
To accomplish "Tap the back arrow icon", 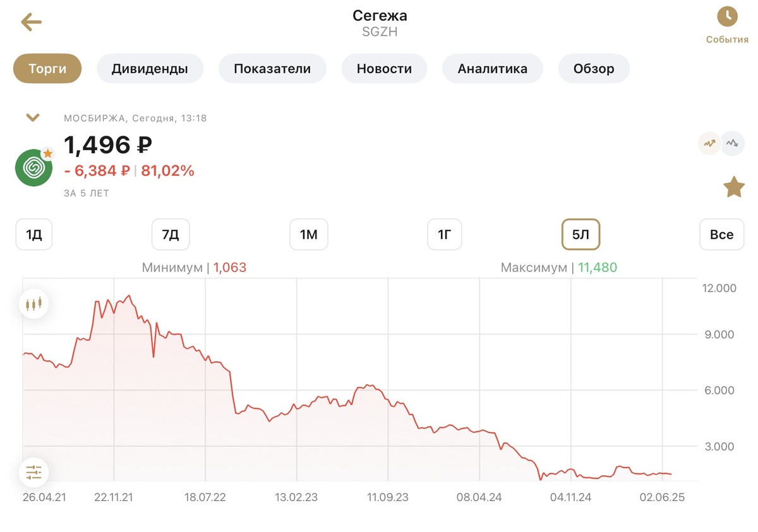I will coord(31,23).
